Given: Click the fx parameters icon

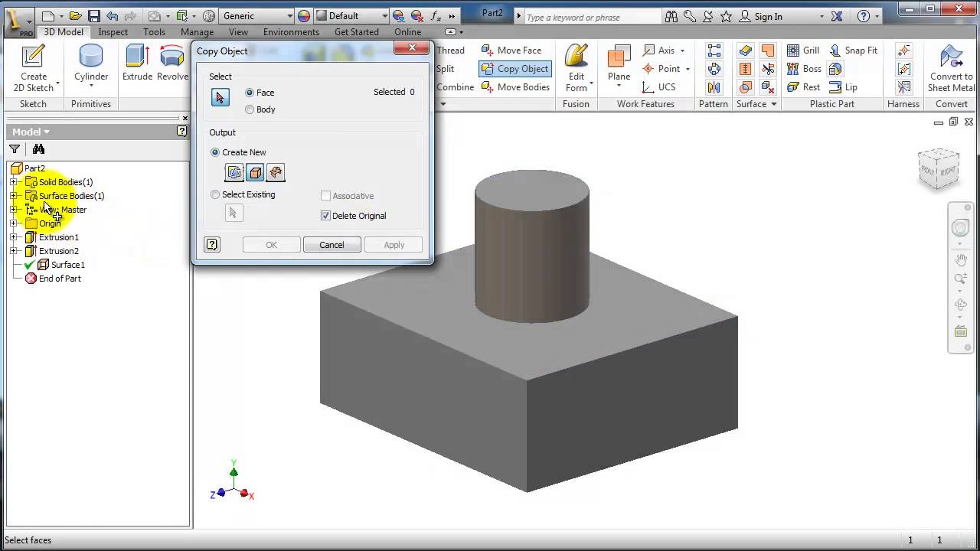Looking at the screenshot, I should 436,16.
